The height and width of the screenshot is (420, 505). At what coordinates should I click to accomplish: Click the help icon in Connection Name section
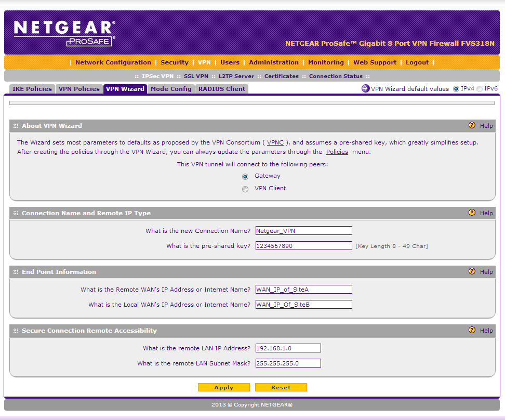pyautogui.click(x=472, y=213)
